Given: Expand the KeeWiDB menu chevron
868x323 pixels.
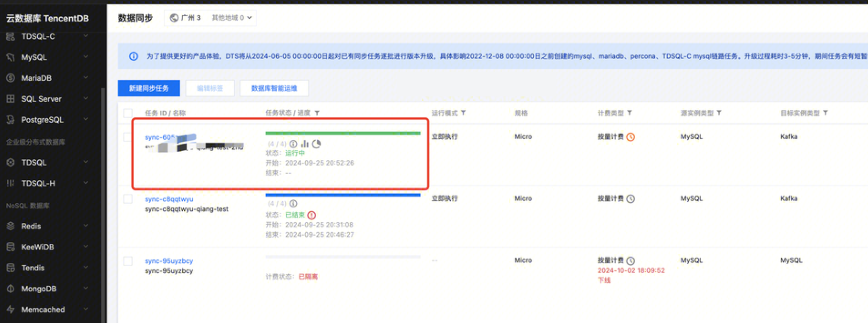Looking at the screenshot, I should click(86, 246).
